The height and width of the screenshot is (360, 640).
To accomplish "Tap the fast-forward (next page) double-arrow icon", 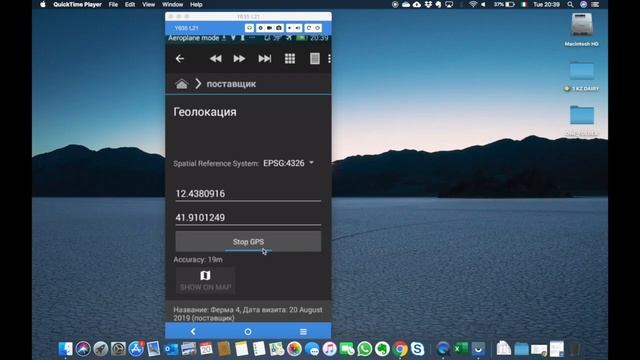I will (x=239, y=59).
